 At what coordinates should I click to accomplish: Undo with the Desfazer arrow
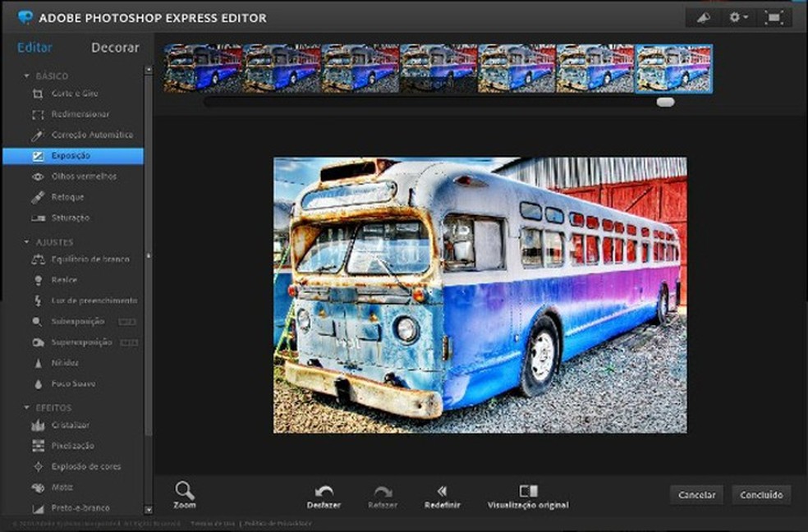pos(324,492)
